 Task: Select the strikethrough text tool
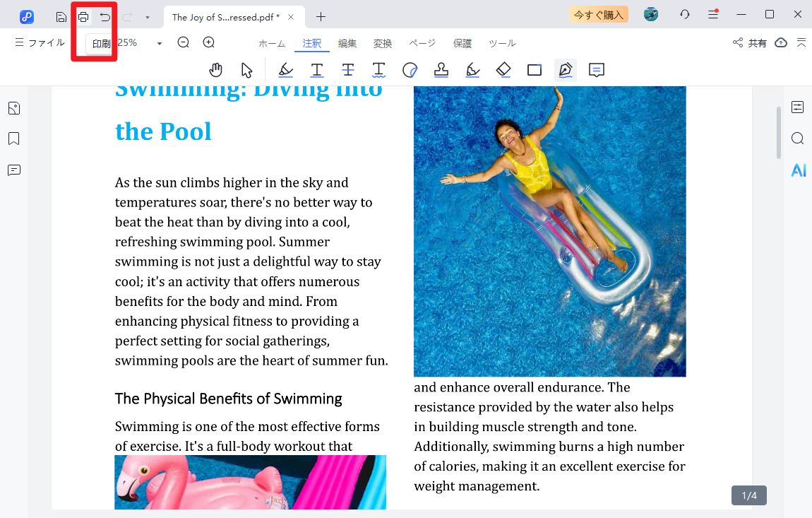[x=348, y=70]
